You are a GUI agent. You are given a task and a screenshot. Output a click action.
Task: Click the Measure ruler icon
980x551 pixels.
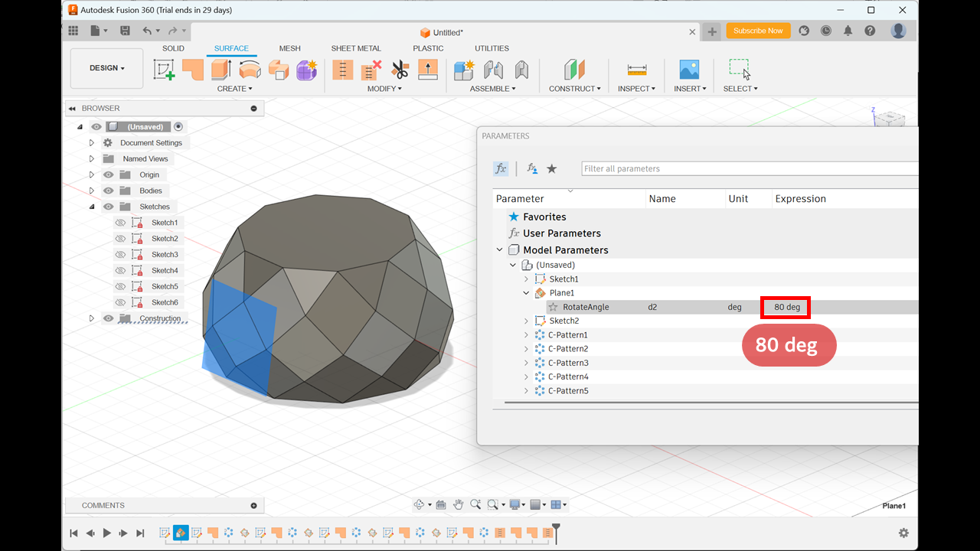tap(637, 70)
